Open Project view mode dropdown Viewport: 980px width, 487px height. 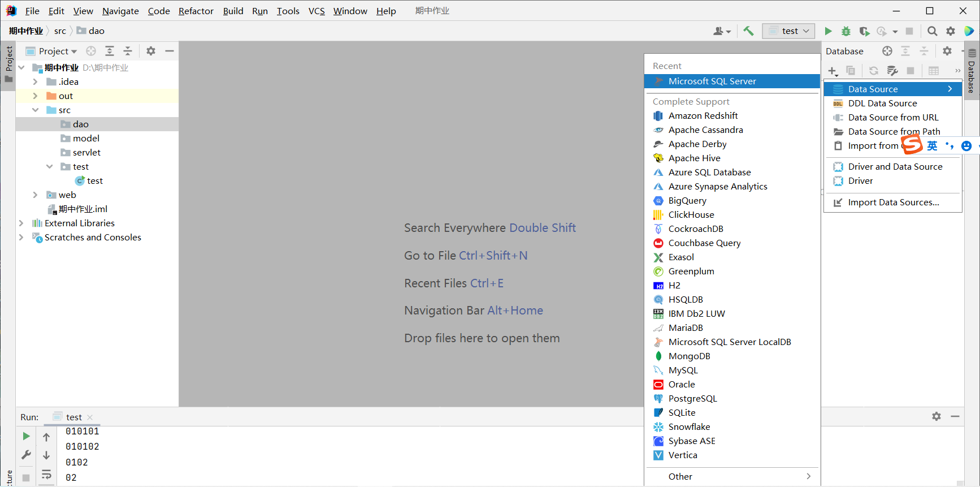(58, 51)
